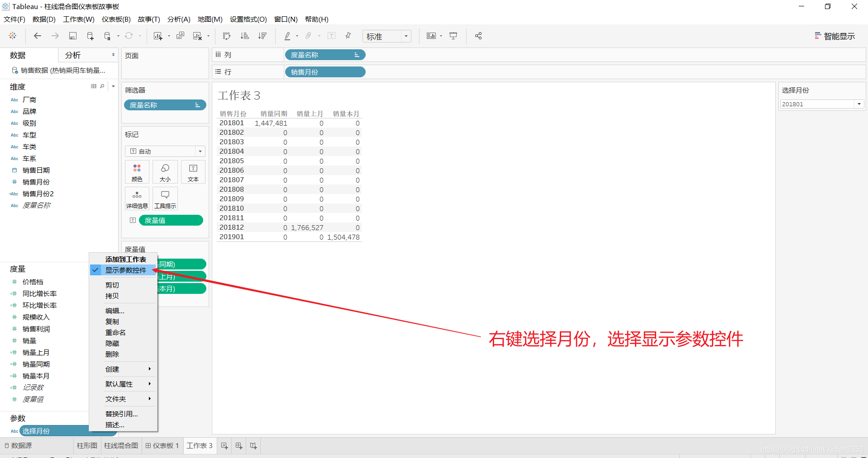Click the new story tab icon

[x=253, y=446]
